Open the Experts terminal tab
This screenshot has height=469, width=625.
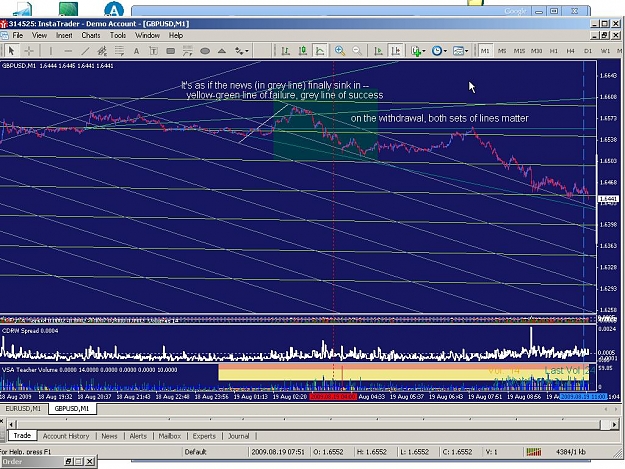[204, 436]
